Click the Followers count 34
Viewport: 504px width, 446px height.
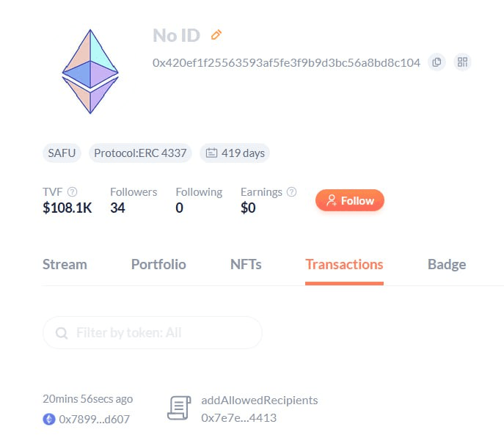pyautogui.click(x=117, y=208)
